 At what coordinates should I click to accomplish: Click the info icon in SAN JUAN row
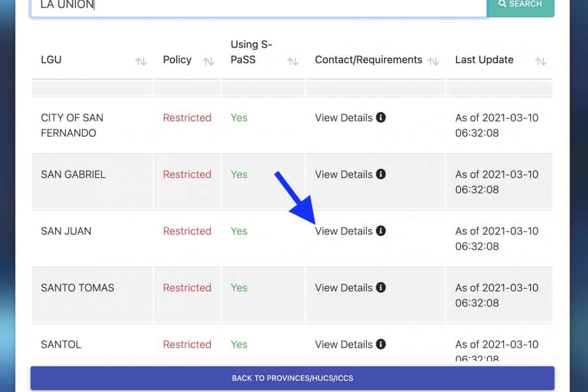pyautogui.click(x=381, y=231)
